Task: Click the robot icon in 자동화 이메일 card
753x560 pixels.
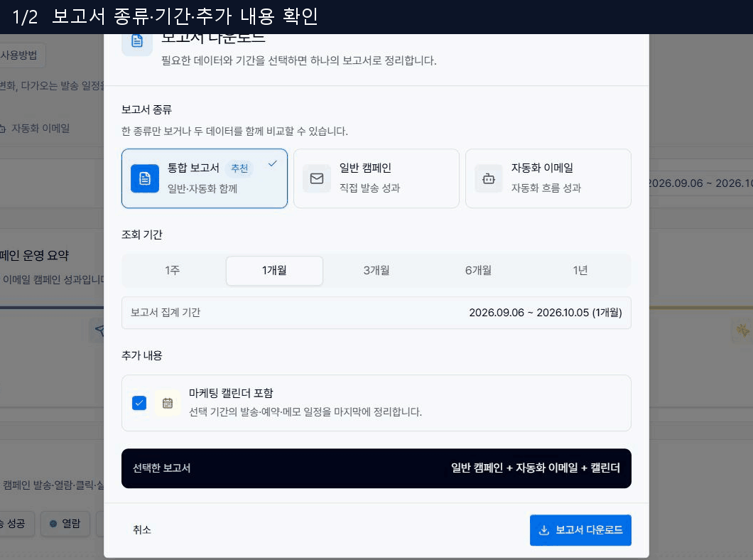Action: 489,178
